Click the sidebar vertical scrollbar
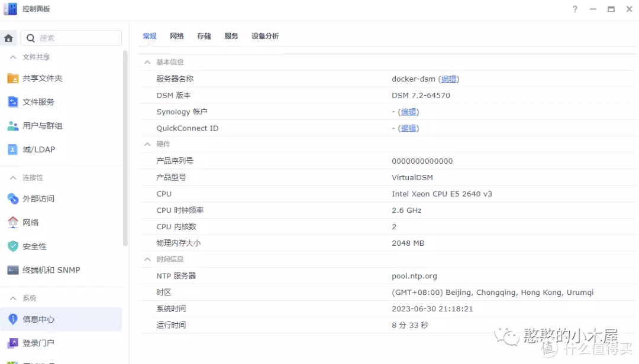Screen dimensions: 639x364 pyautogui.click(x=125, y=148)
